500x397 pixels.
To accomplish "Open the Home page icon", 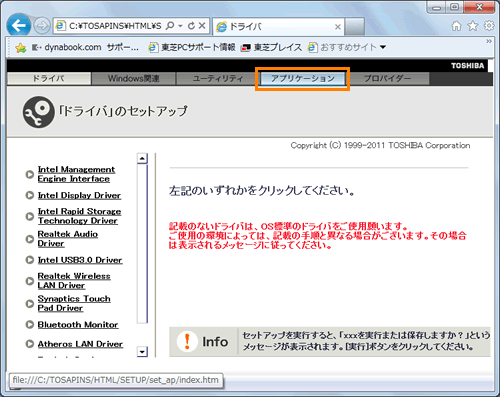I will pos(456,26).
